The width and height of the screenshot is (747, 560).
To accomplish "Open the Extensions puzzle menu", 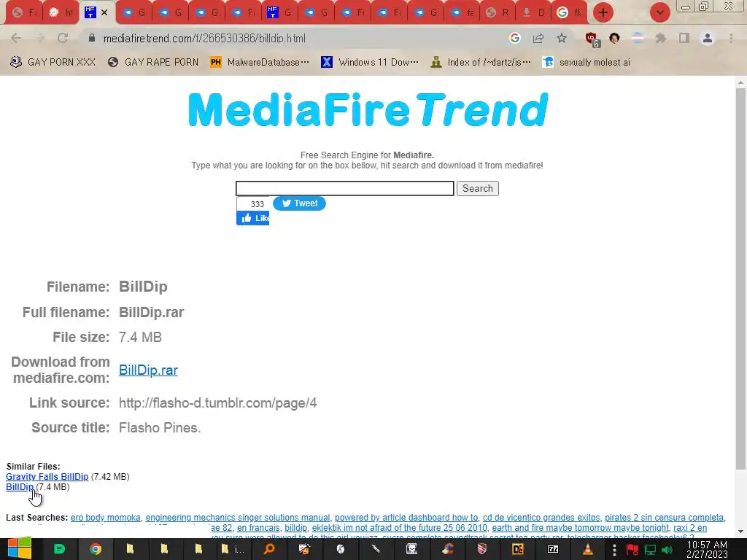I will [660, 38].
